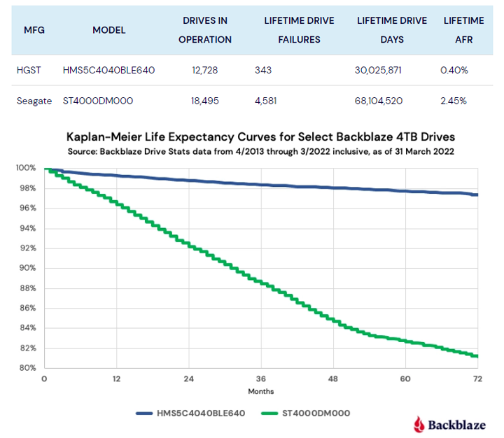Select the 68,104,520 drive days value
The height and width of the screenshot is (438, 504).
pos(378,101)
